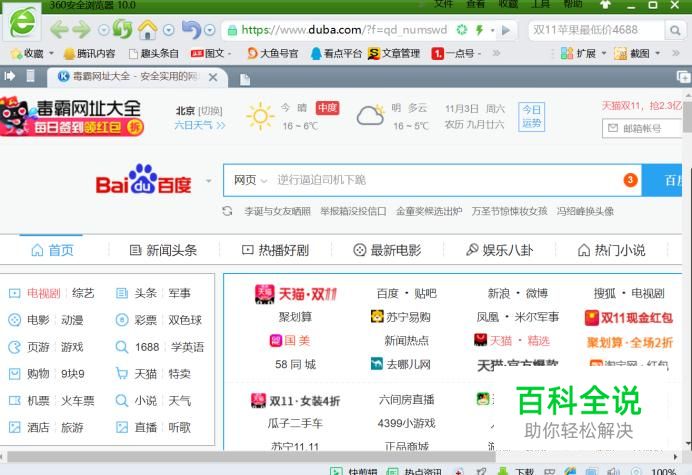Screen dimensions: 692x475
Task: Click the play arrow beside address bar
Action: pos(506,30)
